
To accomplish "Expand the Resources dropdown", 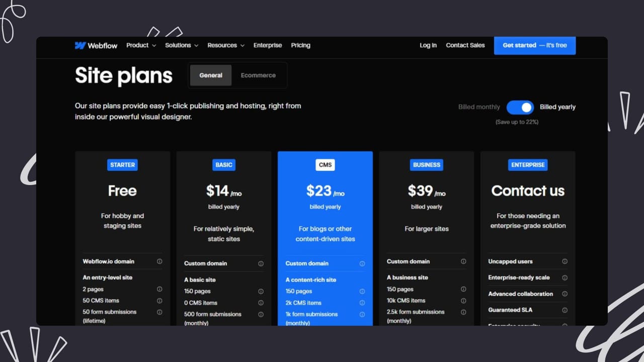I will tap(226, 45).
